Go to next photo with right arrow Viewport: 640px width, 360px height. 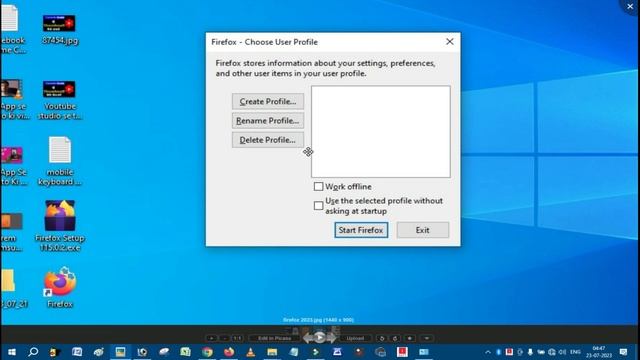pyautogui.click(x=331, y=338)
